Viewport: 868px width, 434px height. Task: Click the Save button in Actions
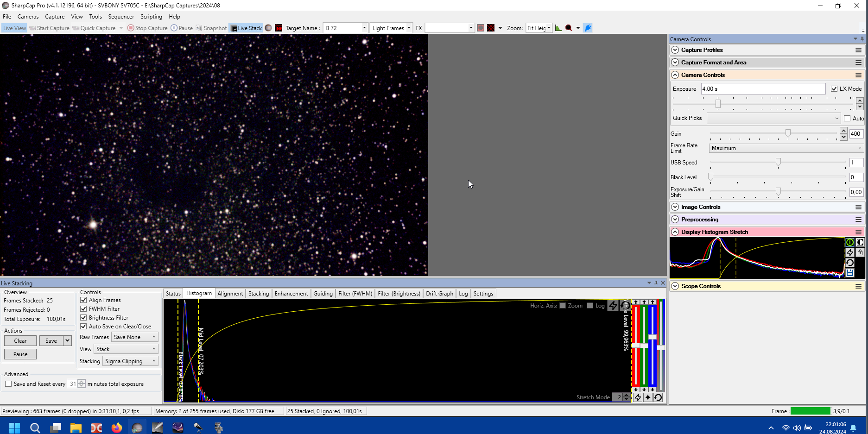point(51,341)
